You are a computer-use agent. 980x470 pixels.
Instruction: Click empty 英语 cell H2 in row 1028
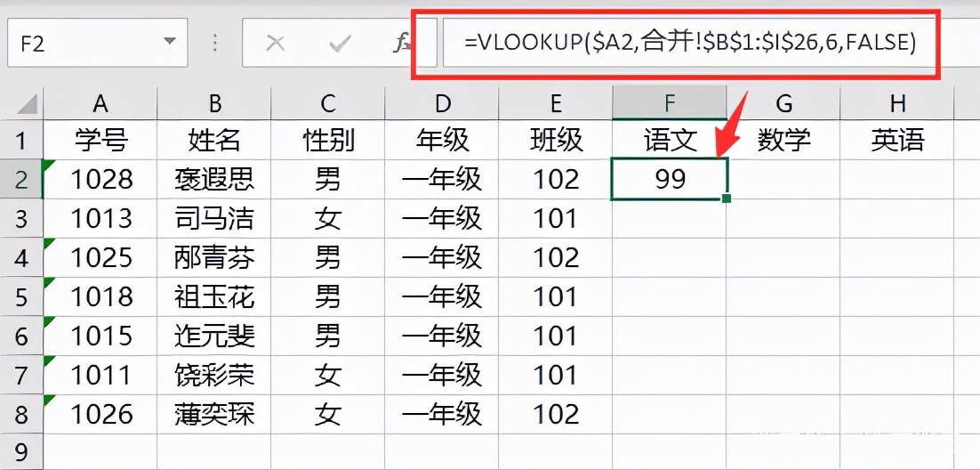pyautogui.click(x=897, y=179)
